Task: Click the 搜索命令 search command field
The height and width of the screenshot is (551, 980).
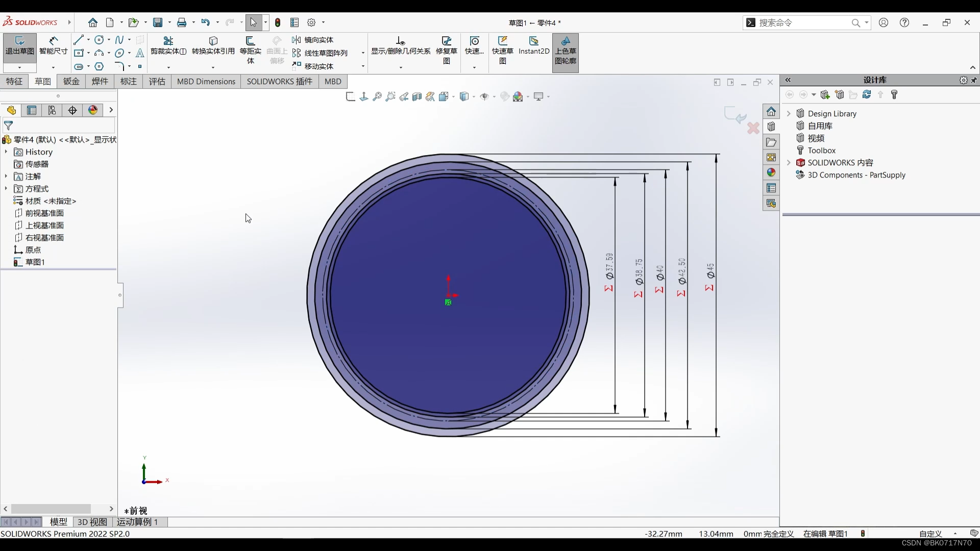Action: (x=802, y=22)
